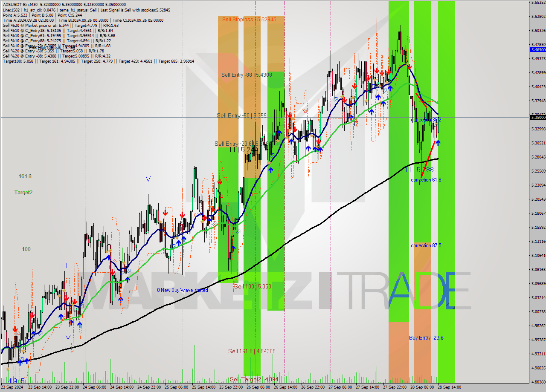
Task: Click the '27 Sep 22:00' time axis label
Action: click(x=395, y=387)
